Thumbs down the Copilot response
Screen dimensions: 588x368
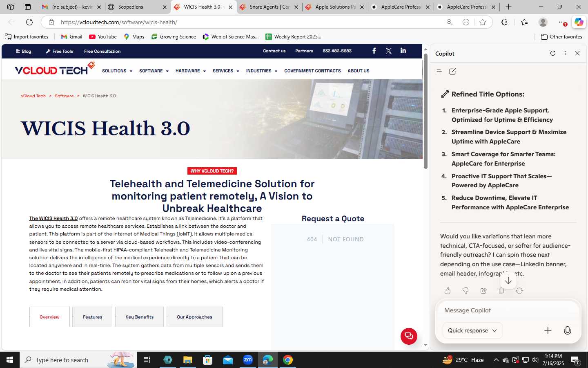pos(465,291)
